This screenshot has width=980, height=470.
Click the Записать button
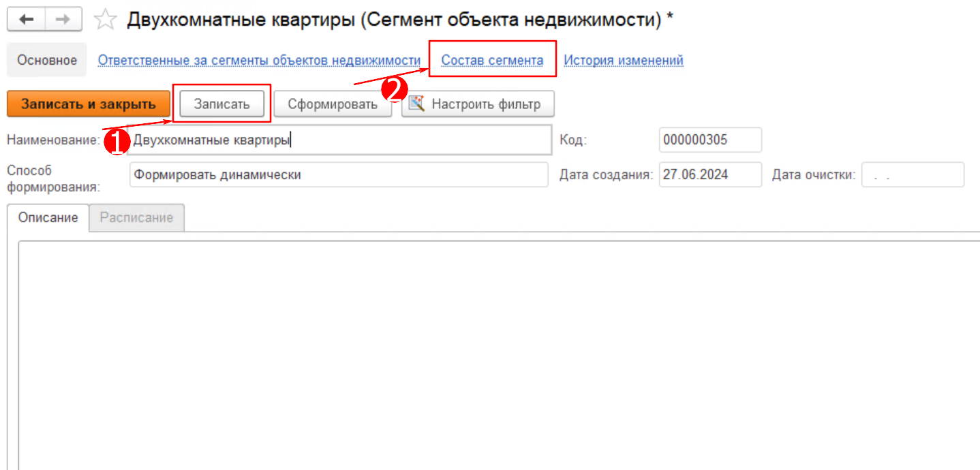221,104
